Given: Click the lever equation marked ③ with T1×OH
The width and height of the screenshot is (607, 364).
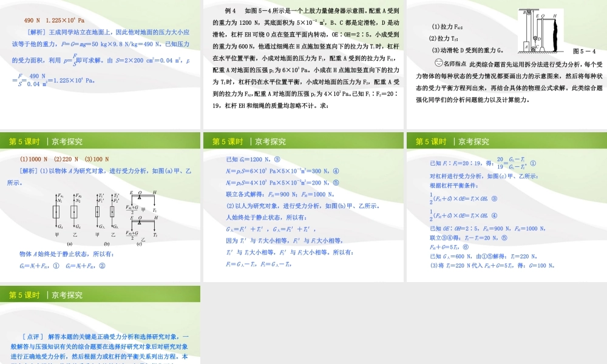Looking at the screenshot, I should [463, 198].
